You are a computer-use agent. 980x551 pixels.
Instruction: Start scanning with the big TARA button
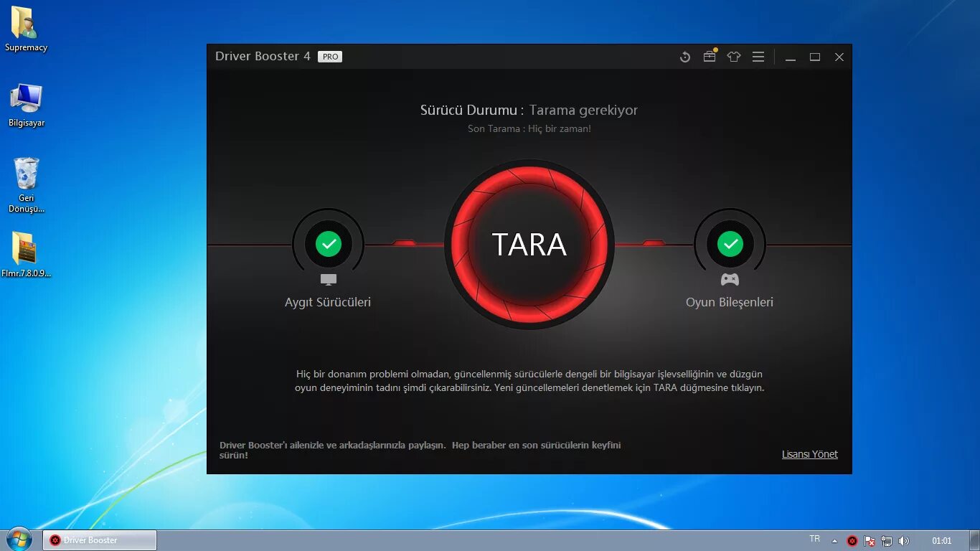pyautogui.click(x=529, y=245)
